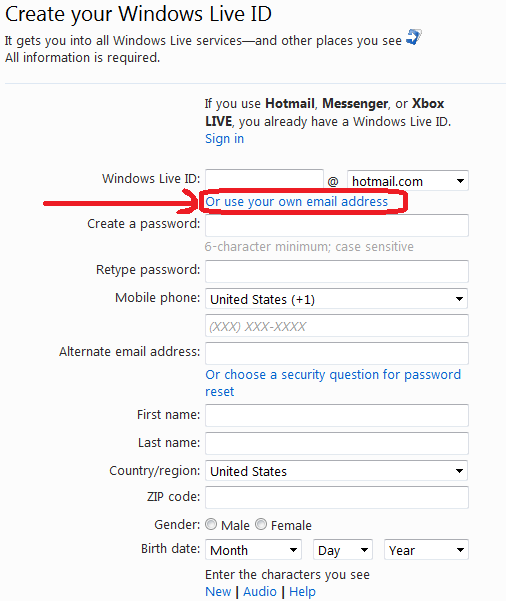Select the Male gender option

211,524
